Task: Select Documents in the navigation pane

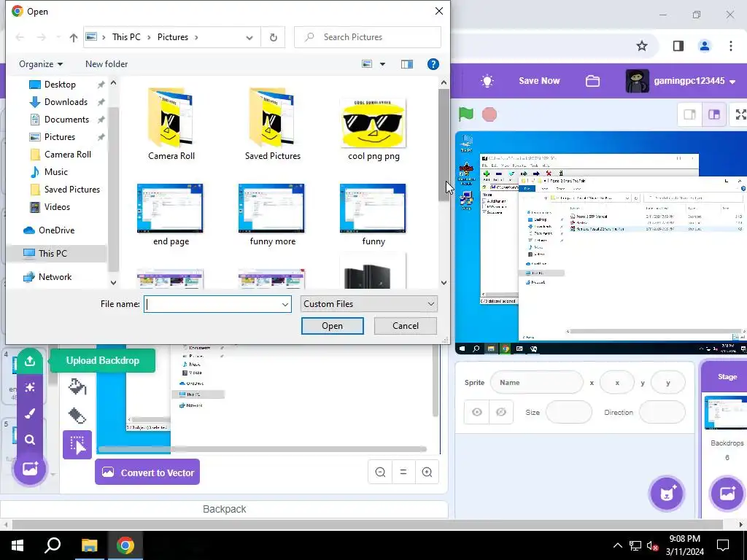Action: point(66,120)
